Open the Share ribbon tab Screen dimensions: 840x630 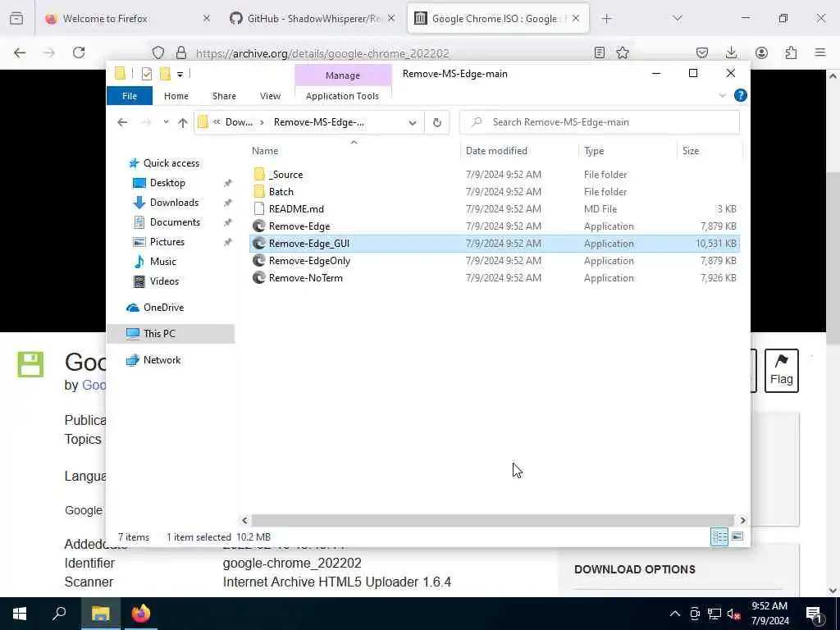pos(224,96)
